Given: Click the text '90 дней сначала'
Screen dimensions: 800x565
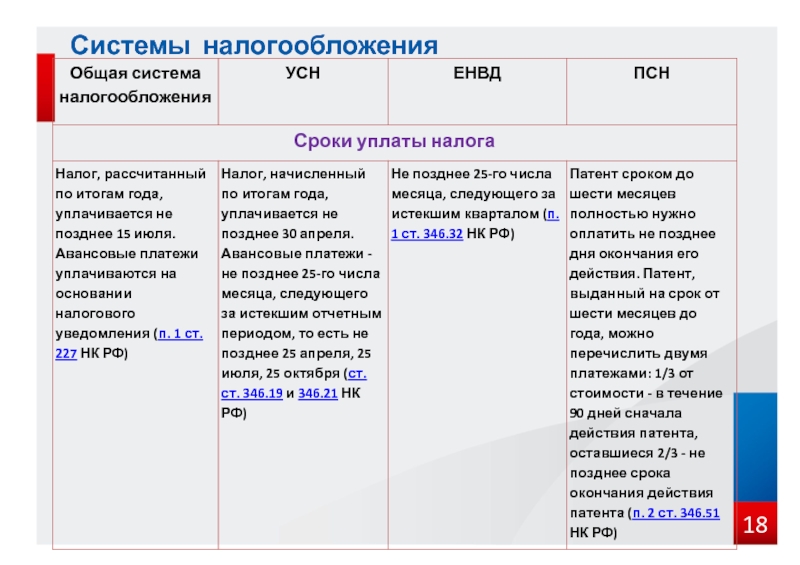Looking at the screenshot, I should point(626,413).
